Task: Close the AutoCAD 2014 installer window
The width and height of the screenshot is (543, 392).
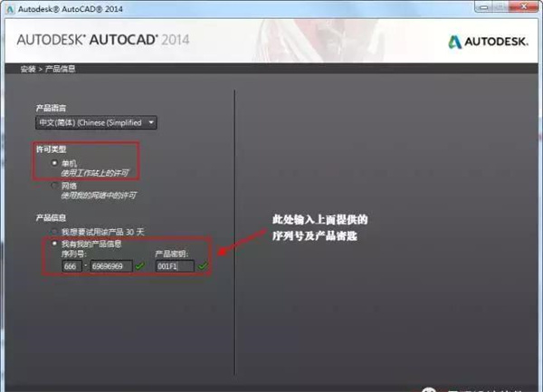Action: 524,6
